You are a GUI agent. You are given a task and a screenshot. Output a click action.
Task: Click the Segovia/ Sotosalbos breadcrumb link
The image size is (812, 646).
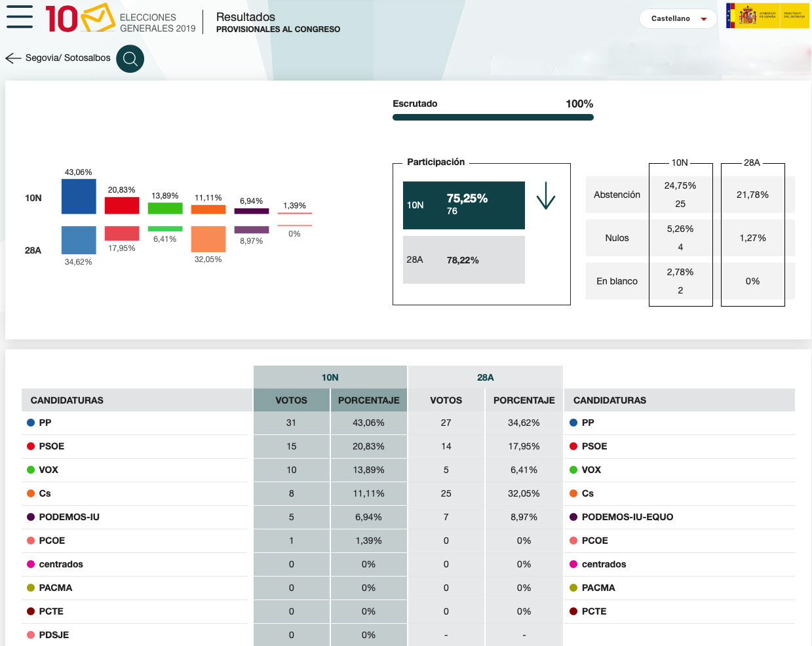(x=68, y=58)
